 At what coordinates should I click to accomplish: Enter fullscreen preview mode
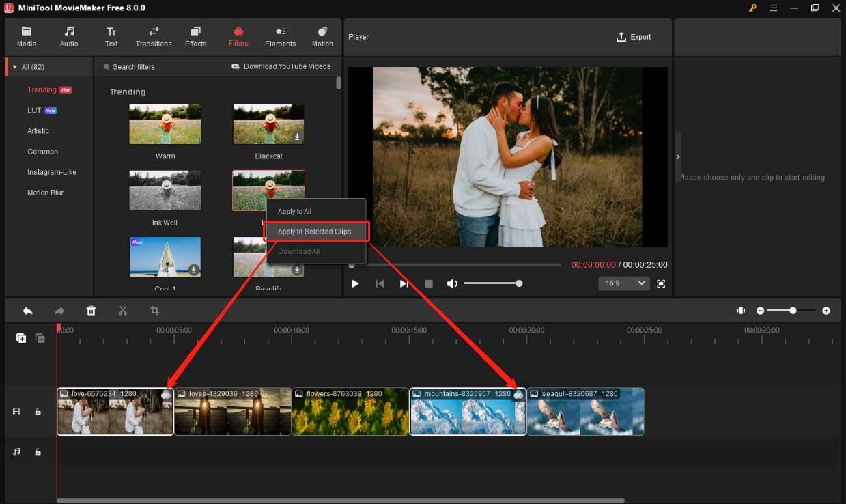pyautogui.click(x=661, y=283)
